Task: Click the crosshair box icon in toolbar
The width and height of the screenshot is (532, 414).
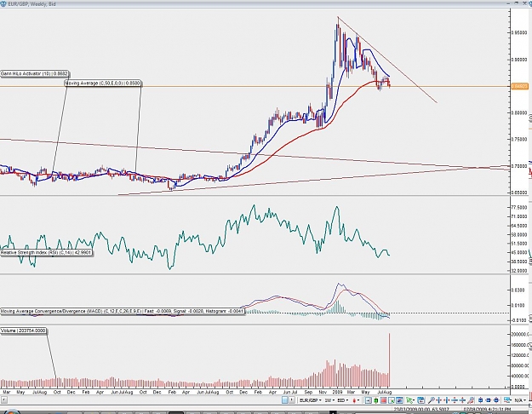Action: point(368,400)
